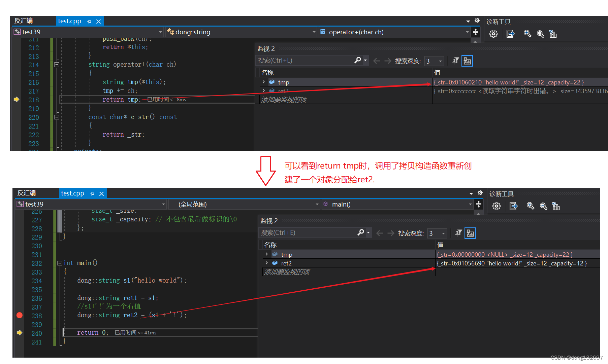Click 搜索(Ctrl+E) field in upper watch panel
608x364 pixels.
pos(305,61)
